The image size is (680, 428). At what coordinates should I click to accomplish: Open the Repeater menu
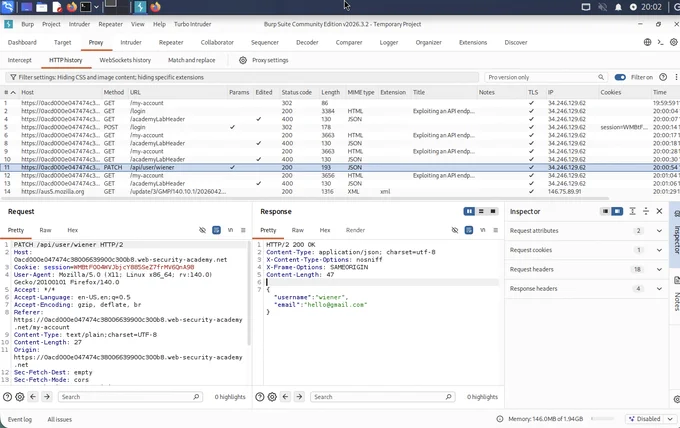pyautogui.click(x=110, y=24)
